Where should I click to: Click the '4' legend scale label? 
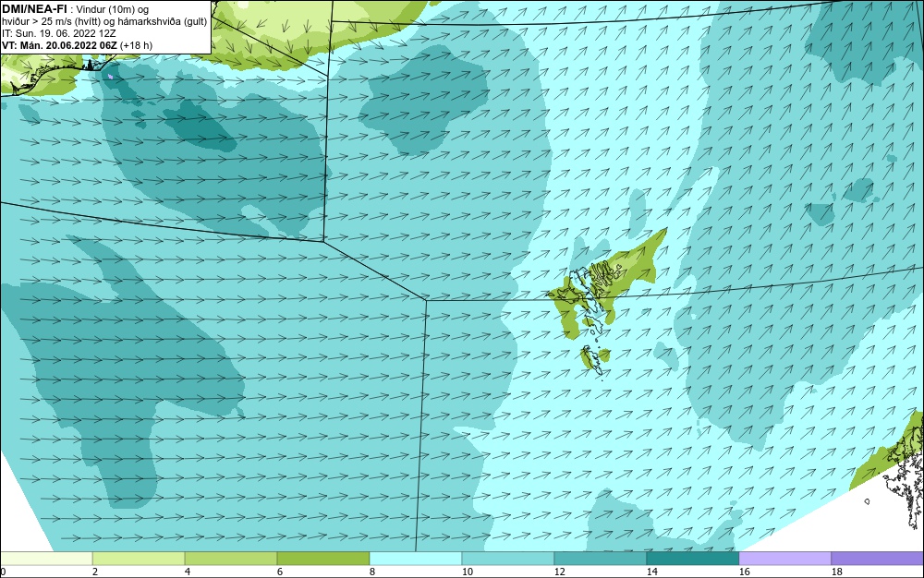pyautogui.click(x=188, y=572)
